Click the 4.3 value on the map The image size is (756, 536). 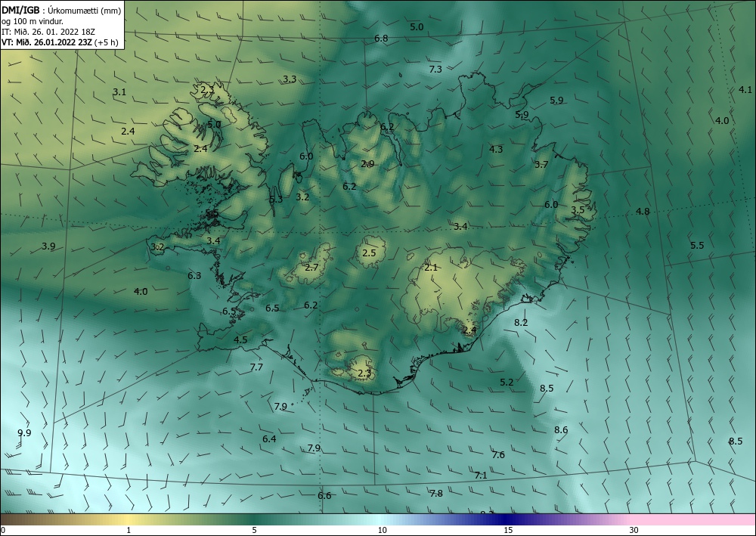click(x=496, y=149)
